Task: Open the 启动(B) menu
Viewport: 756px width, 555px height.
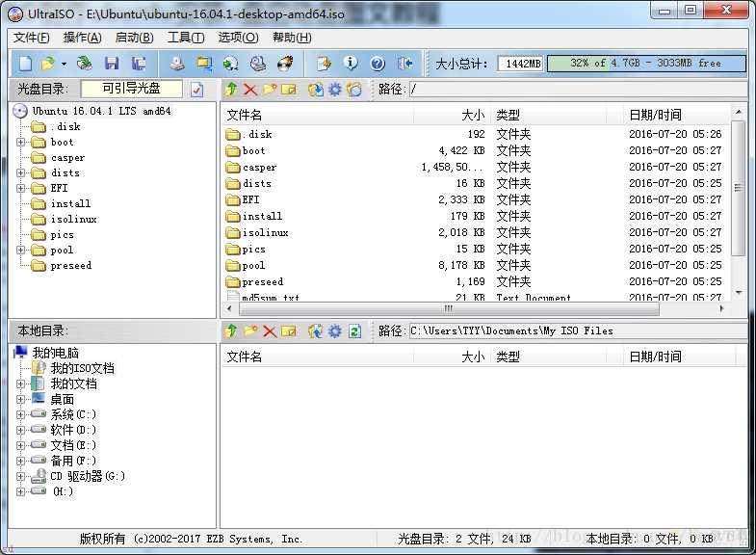Action: [x=135, y=38]
